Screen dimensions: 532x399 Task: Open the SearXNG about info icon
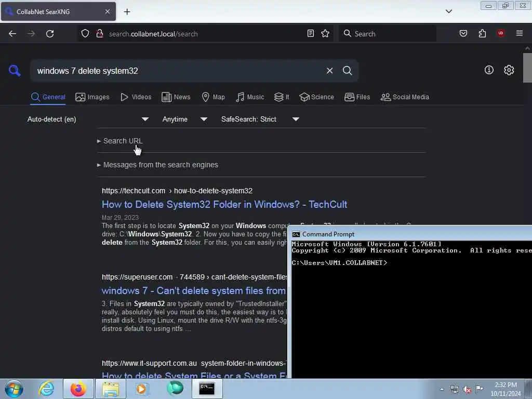pos(489,70)
